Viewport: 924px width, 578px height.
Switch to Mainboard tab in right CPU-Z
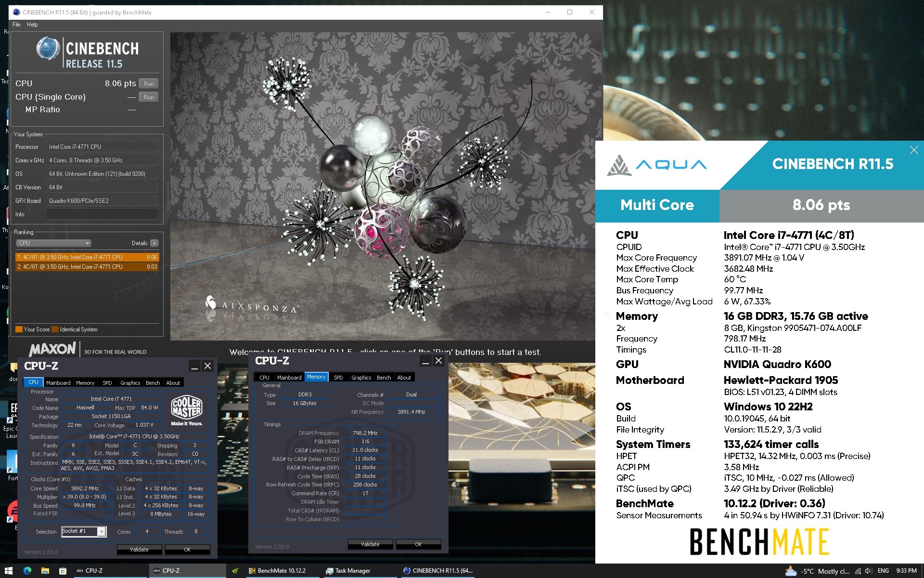coord(289,378)
